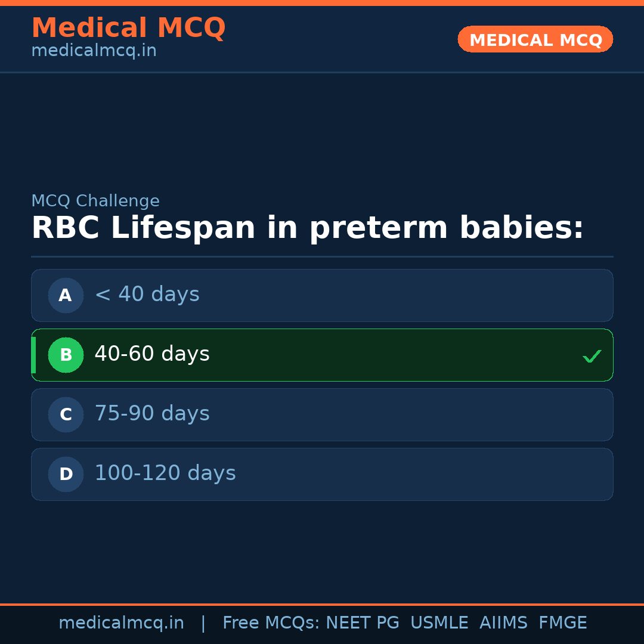Click the green accent bar beside option B
The height and width of the screenshot is (644, 644).
tap(33, 355)
